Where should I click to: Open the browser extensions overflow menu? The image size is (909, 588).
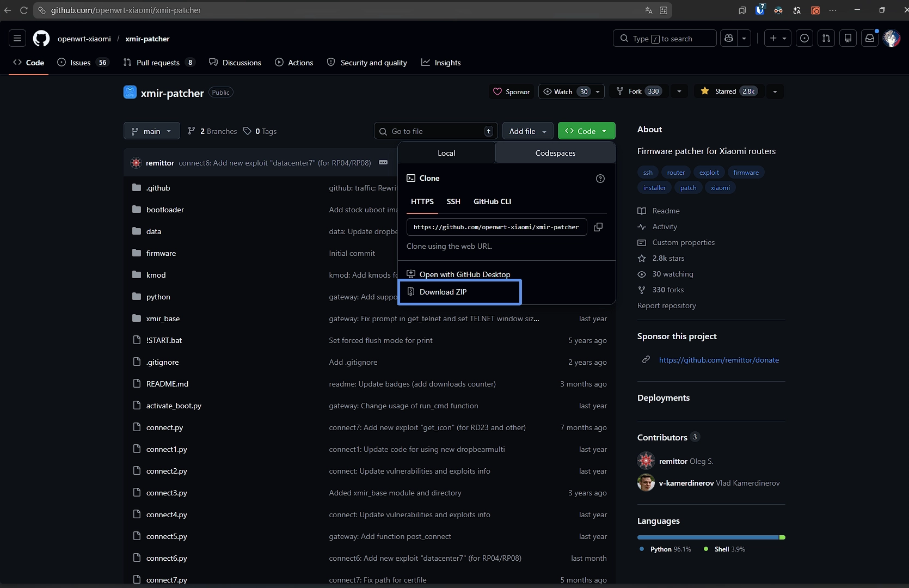833,10
